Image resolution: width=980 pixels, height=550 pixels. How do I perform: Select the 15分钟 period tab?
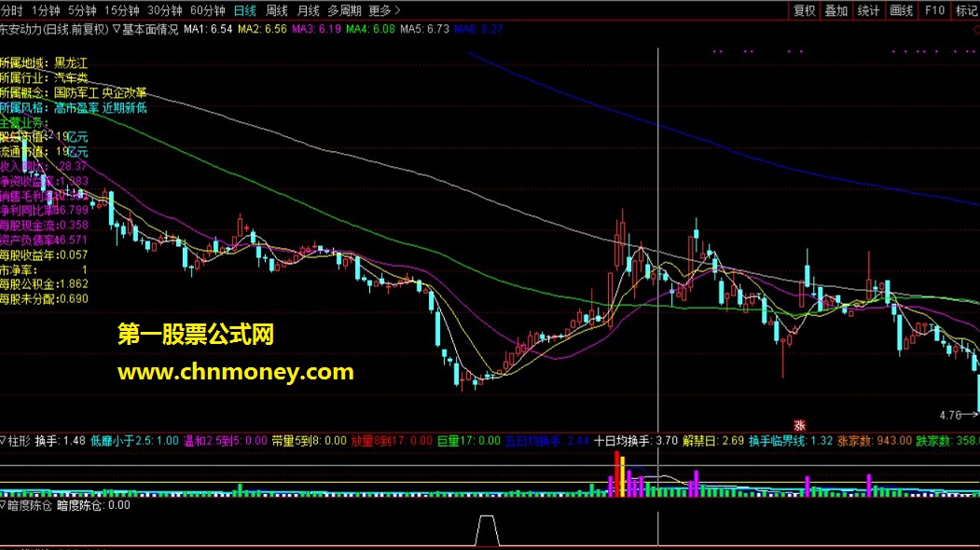122,10
